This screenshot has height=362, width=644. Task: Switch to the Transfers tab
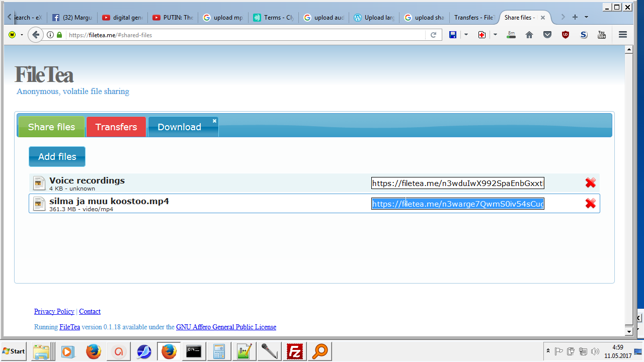pos(116,127)
